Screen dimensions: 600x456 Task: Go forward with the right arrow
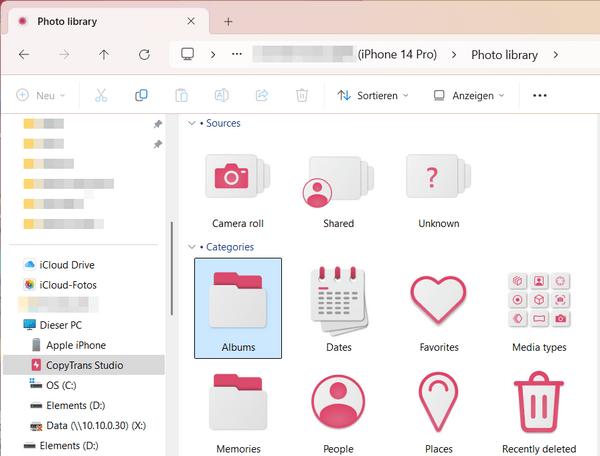64,55
